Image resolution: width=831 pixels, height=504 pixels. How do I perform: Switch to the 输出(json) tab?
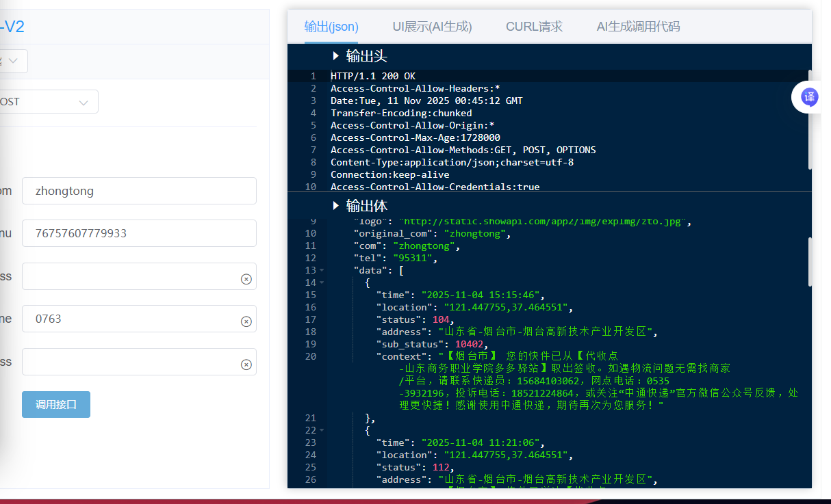[331, 27]
